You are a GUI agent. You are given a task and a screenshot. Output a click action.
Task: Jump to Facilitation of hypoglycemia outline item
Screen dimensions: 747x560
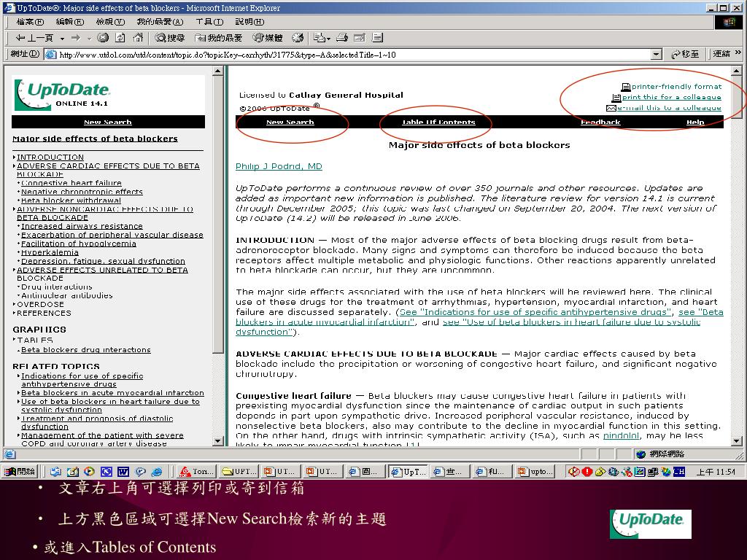[79, 244]
